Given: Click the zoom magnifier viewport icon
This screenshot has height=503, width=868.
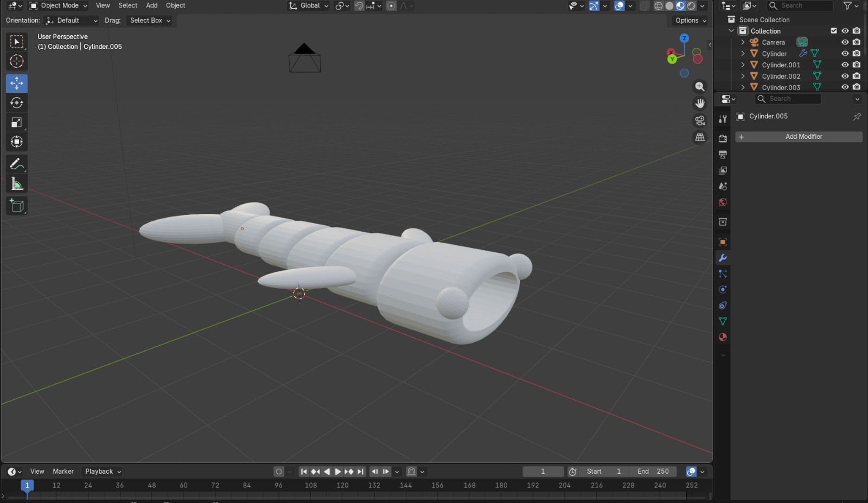Looking at the screenshot, I should coord(700,87).
